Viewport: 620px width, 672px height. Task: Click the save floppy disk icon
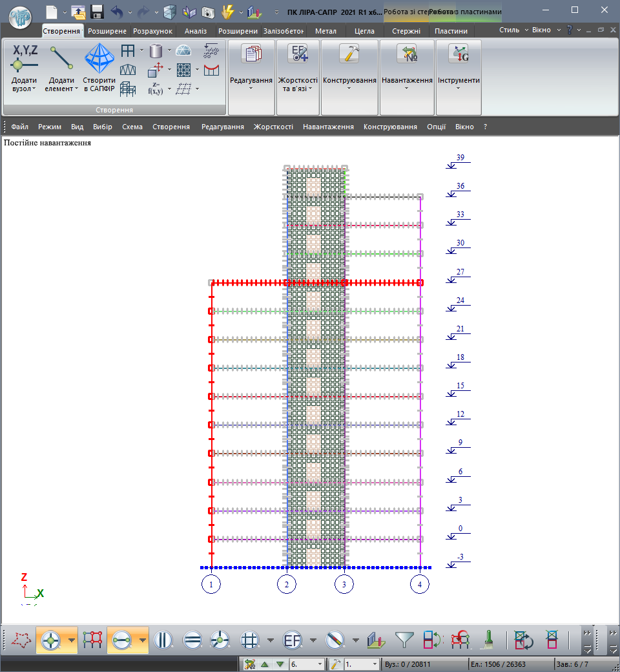[97, 12]
